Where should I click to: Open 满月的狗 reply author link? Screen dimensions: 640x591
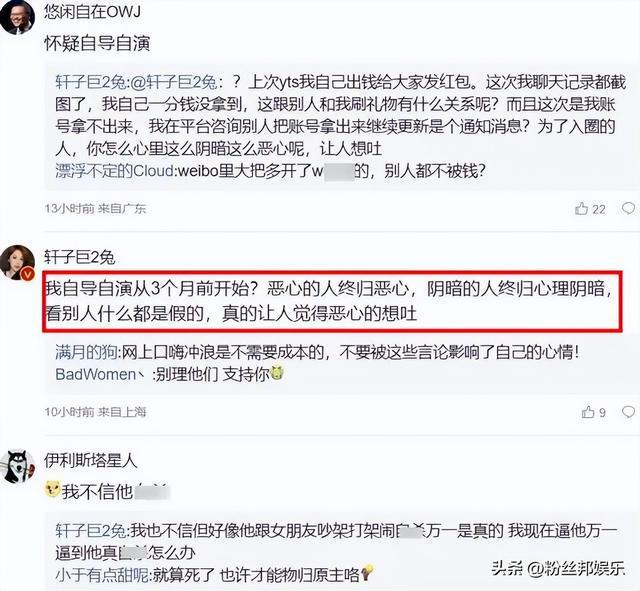click(87, 352)
